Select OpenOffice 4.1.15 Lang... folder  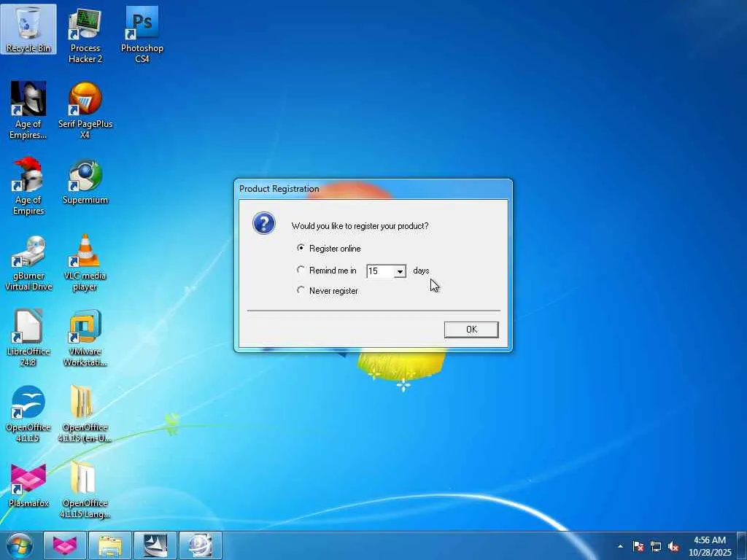point(85,489)
